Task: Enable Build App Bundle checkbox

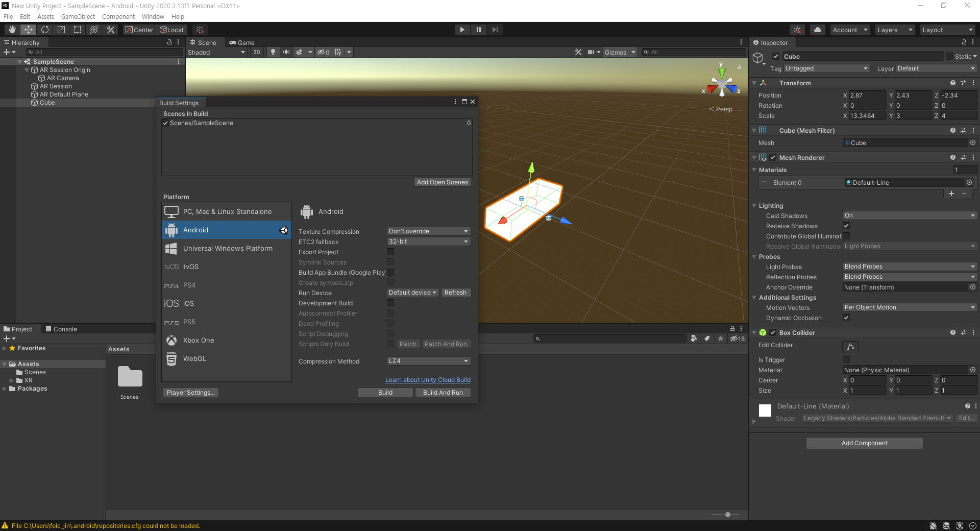Action: click(390, 272)
